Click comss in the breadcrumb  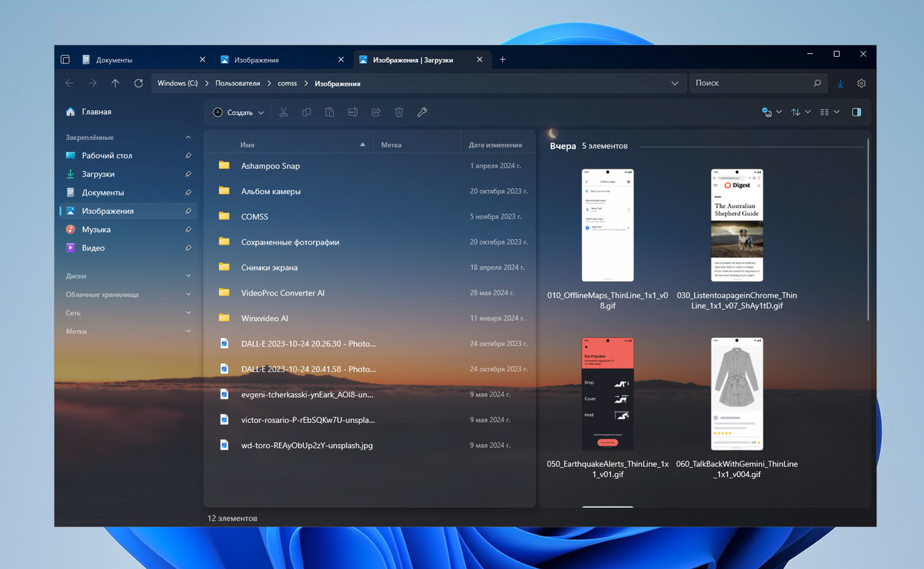(287, 83)
